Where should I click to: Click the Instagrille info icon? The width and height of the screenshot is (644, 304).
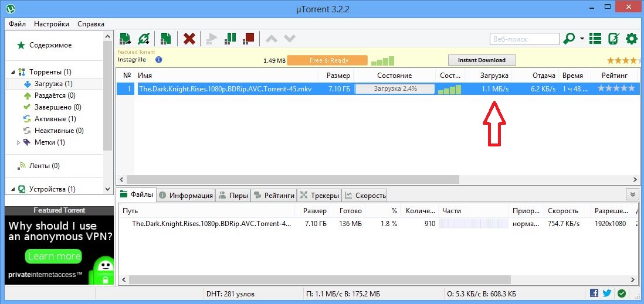[x=158, y=60]
